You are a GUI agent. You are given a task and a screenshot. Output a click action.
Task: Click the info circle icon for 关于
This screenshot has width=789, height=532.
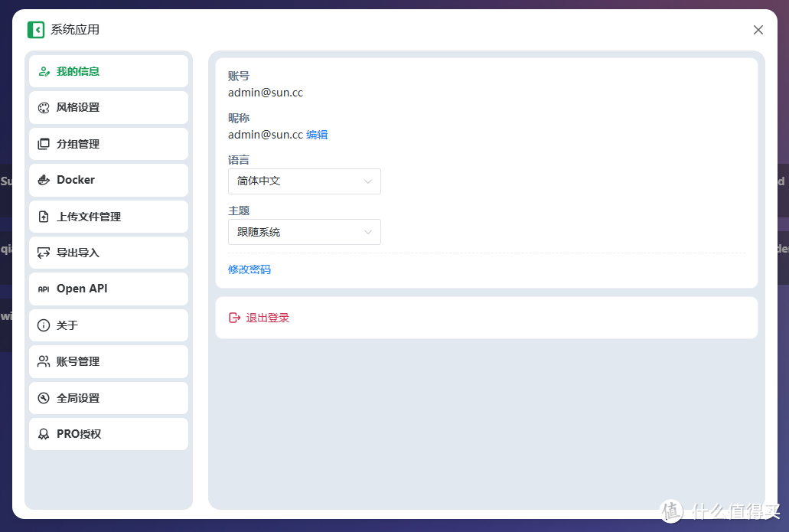coord(44,325)
